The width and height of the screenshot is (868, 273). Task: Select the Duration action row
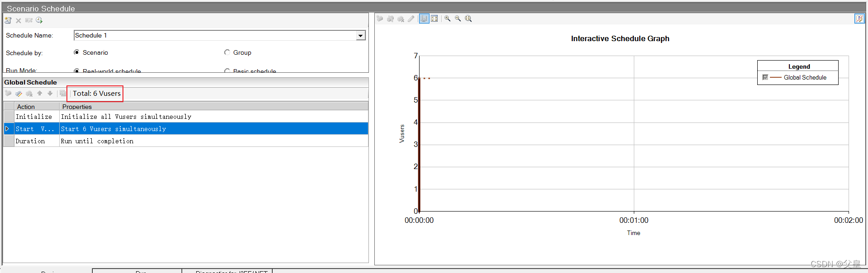point(186,141)
